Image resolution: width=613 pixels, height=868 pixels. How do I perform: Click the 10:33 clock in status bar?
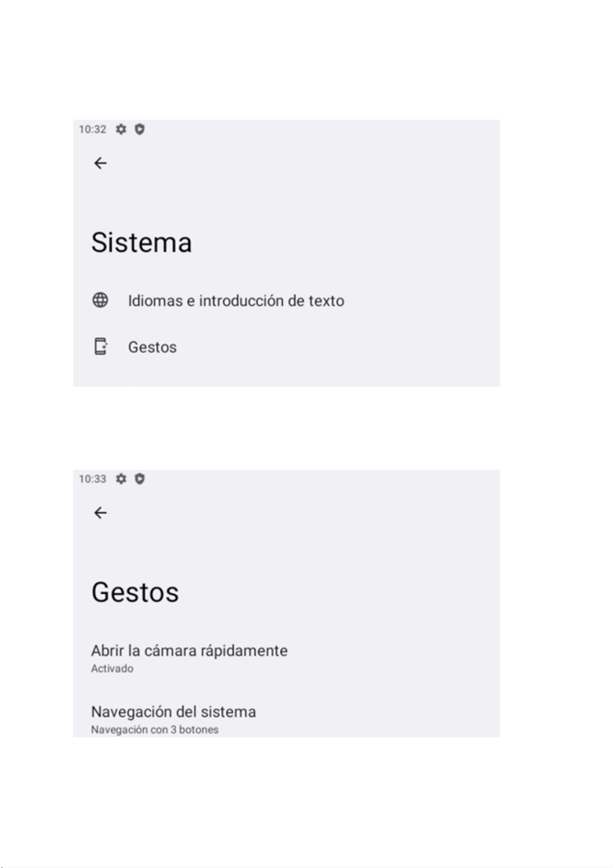coord(93,479)
